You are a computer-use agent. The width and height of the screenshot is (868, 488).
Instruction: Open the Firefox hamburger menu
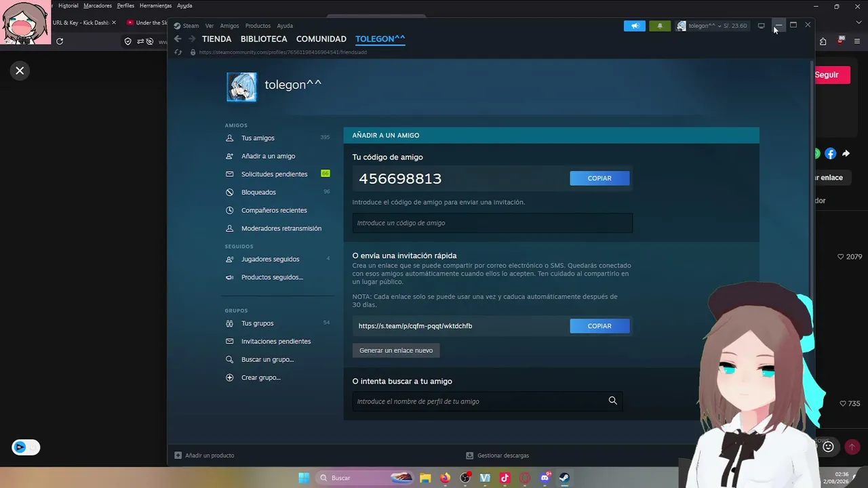point(856,41)
